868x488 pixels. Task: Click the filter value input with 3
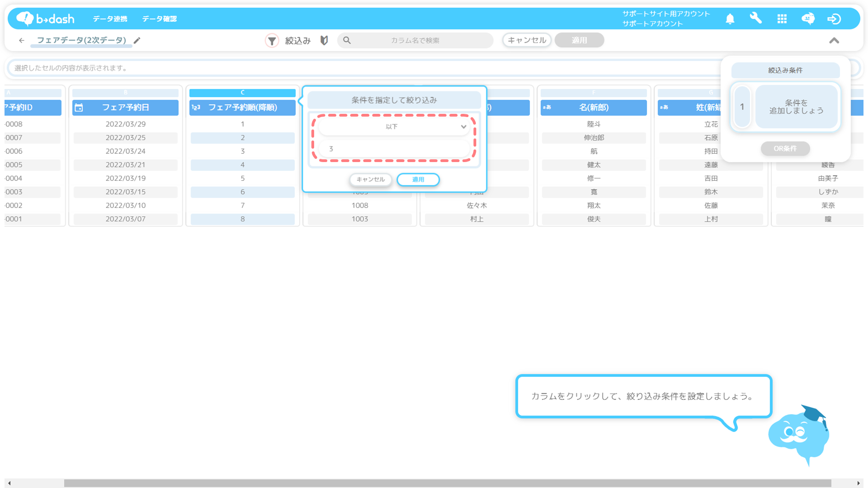[x=394, y=149]
